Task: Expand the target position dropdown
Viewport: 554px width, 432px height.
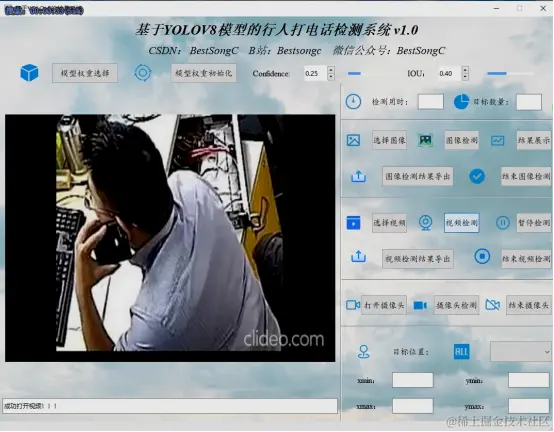Action: pyautogui.click(x=520, y=352)
